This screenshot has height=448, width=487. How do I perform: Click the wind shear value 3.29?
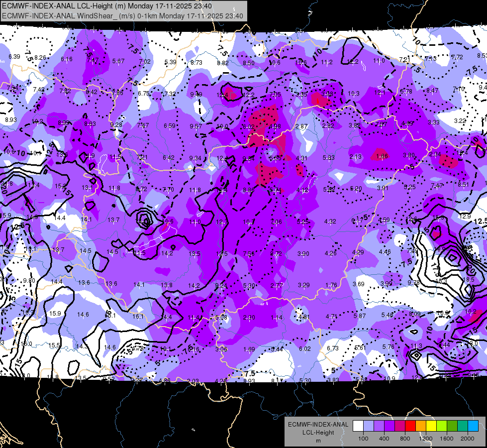(304, 285)
